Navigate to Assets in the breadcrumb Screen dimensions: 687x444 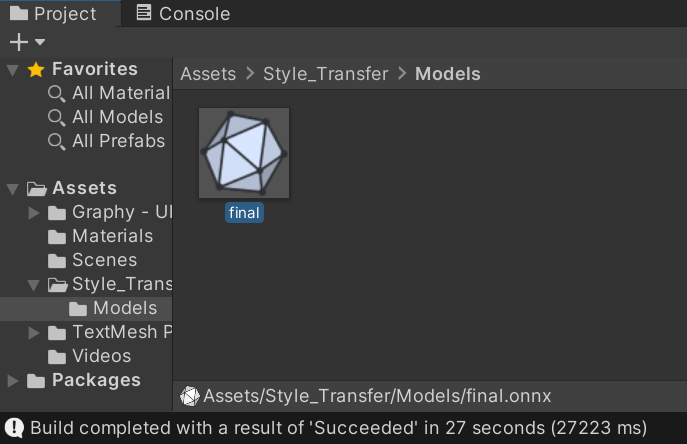click(208, 74)
